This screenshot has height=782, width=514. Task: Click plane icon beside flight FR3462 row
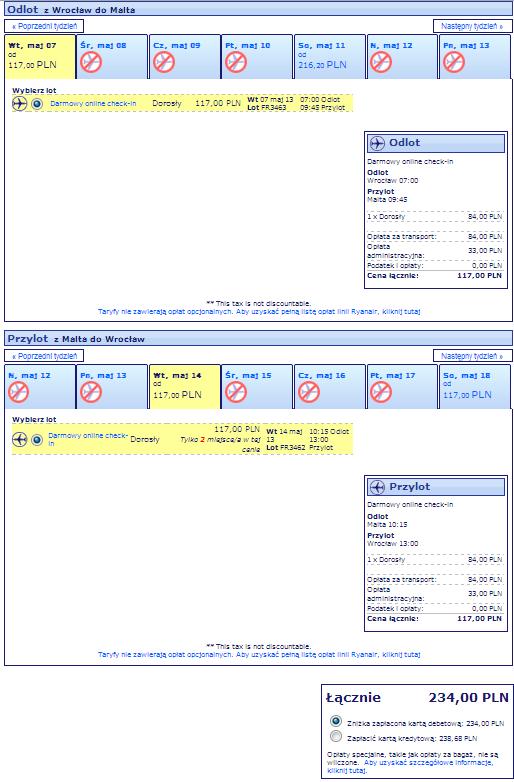19,440
